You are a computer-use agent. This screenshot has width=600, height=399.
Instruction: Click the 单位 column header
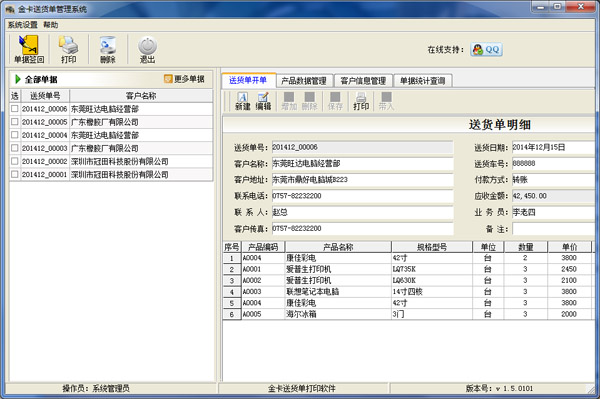[x=488, y=247]
